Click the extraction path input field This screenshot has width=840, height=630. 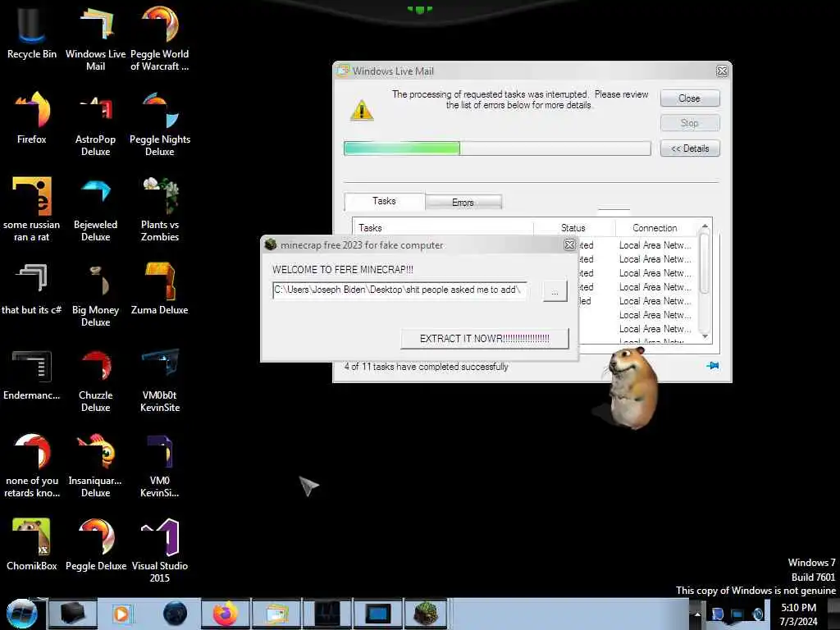[399, 290]
